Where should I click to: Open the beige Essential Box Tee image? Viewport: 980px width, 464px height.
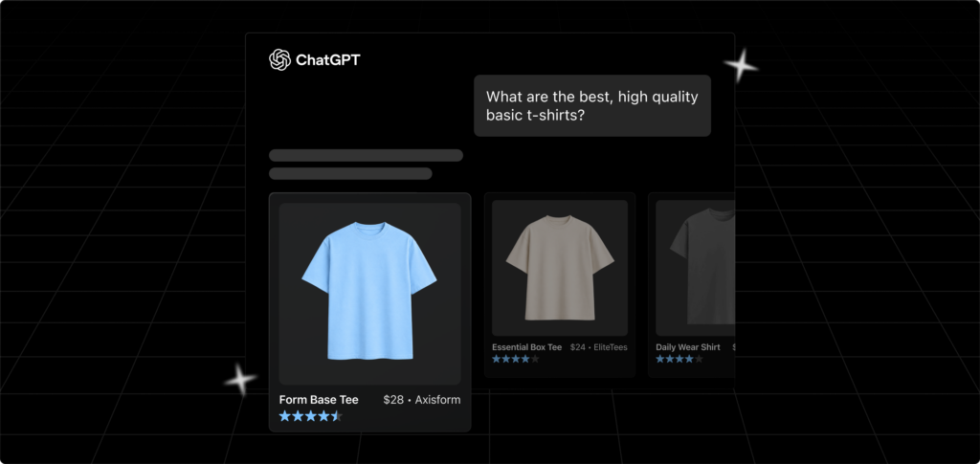(x=560, y=268)
